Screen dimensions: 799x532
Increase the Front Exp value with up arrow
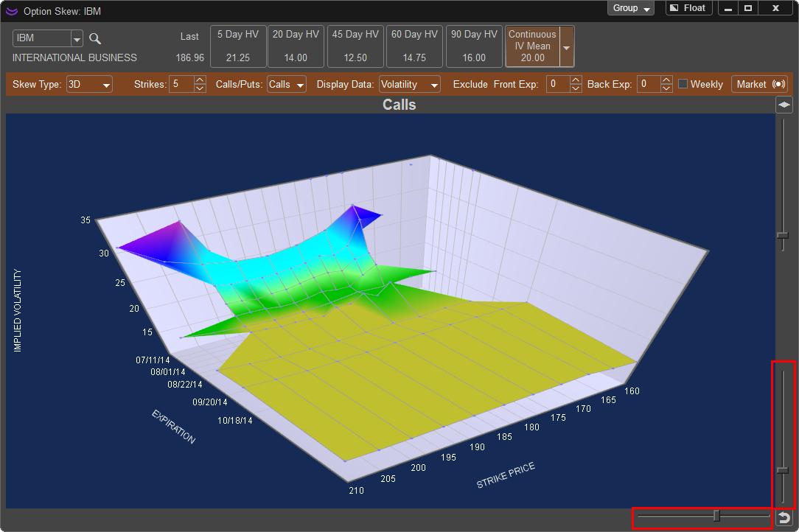576,80
